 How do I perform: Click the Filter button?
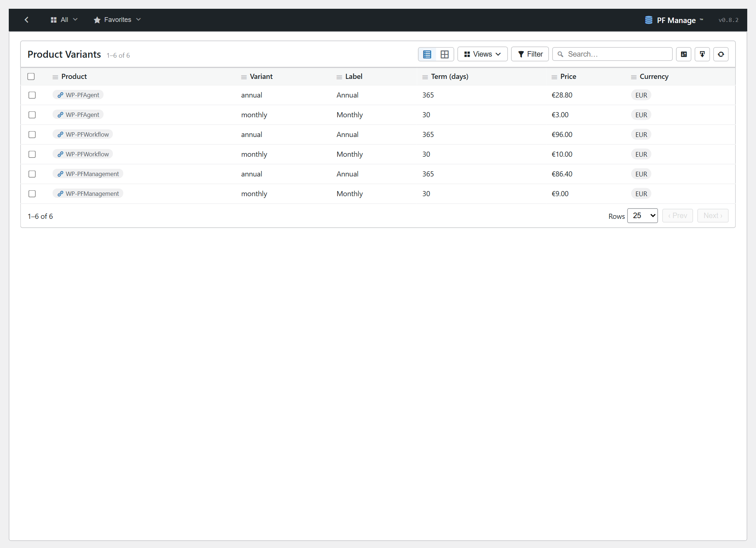tap(530, 54)
